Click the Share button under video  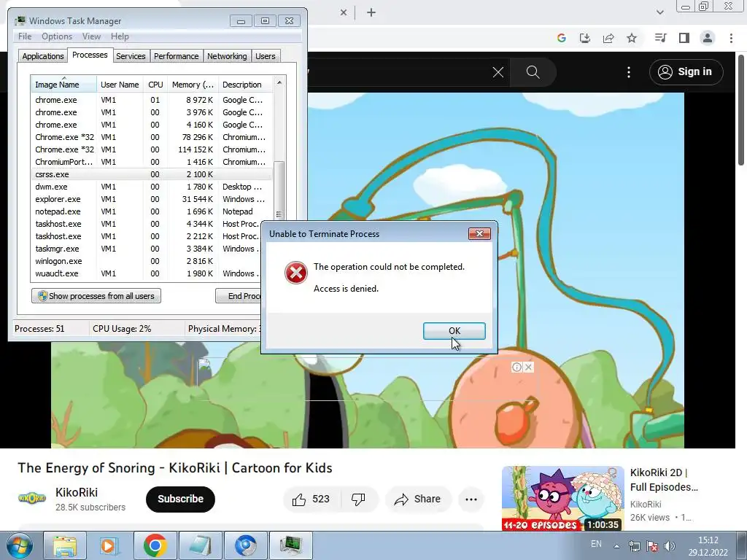click(418, 499)
